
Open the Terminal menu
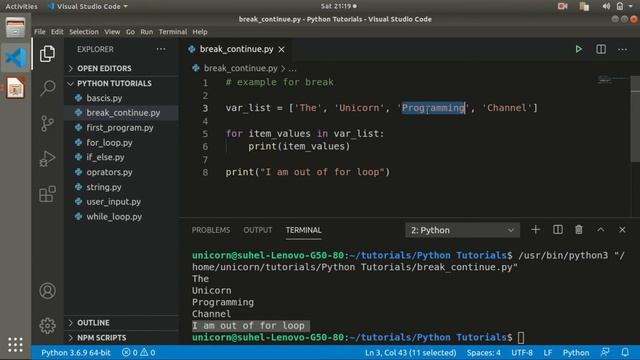(x=173, y=32)
